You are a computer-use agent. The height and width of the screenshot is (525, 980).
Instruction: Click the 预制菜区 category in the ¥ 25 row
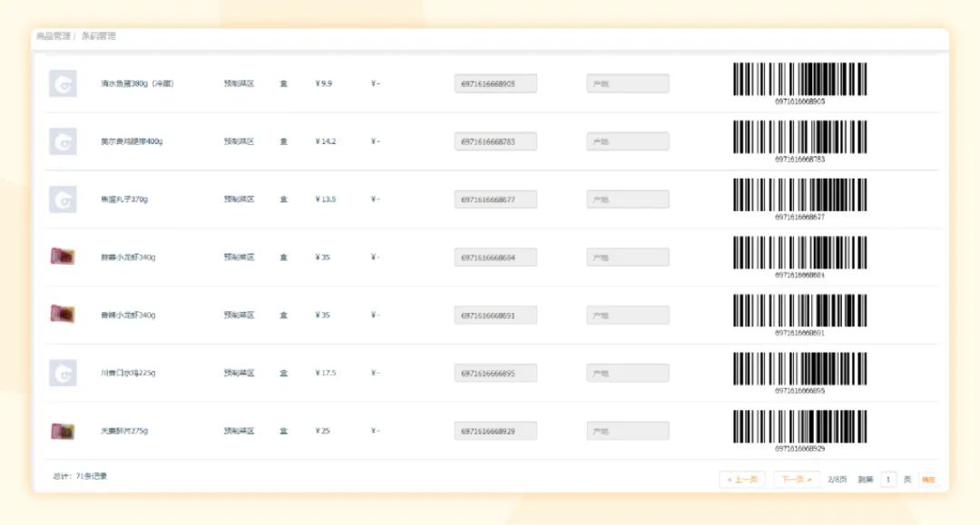pos(239,432)
